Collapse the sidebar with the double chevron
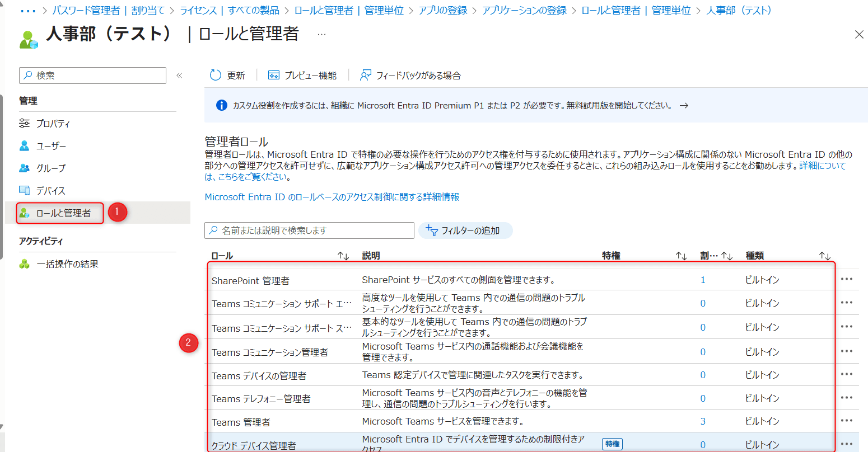The image size is (868, 452). 179,75
